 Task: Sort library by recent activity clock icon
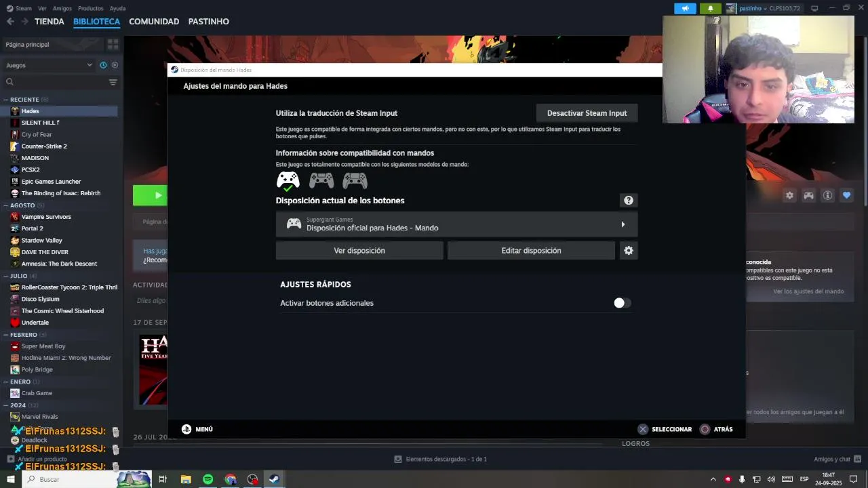pos(103,65)
